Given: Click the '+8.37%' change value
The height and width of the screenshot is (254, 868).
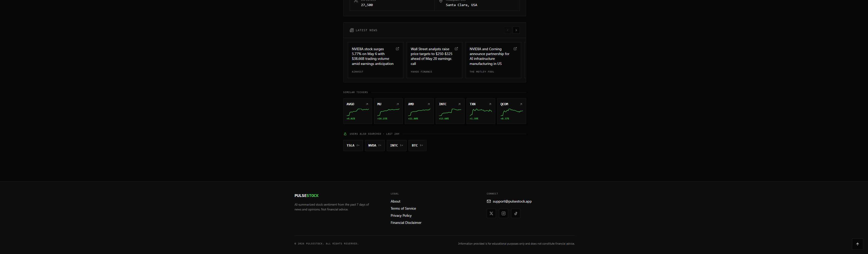Looking at the screenshot, I should coord(505,119).
